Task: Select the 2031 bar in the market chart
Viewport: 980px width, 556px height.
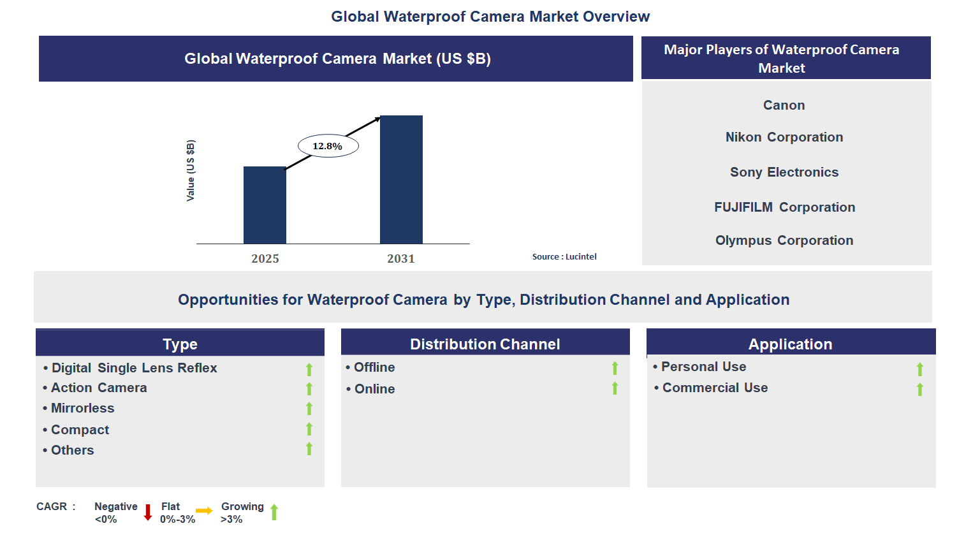Action: click(x=401, y=179)
